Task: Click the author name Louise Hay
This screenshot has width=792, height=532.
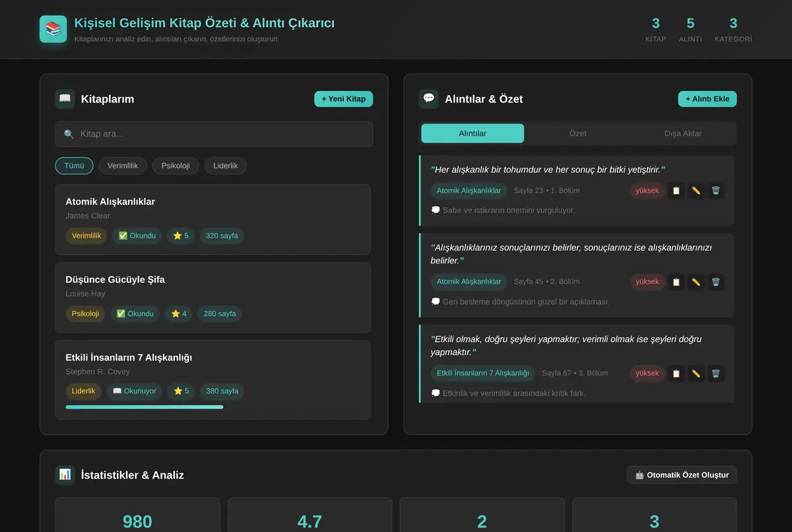Action: tap(85, 294)
